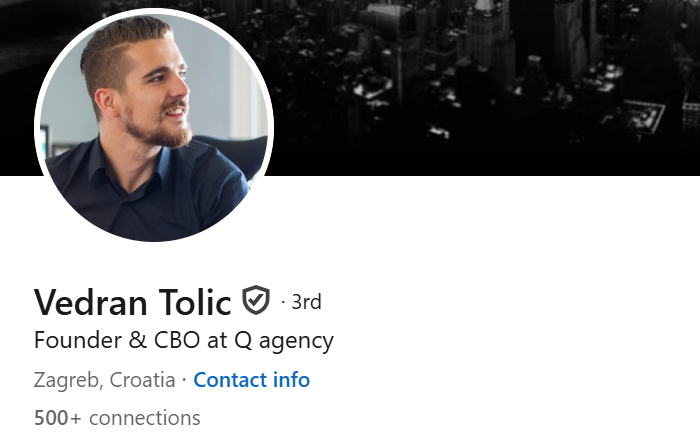The height and width of the screenshot is (440, 700).
Task: Click the word "Contact" in blue link
Action: (x=228, y=380)
